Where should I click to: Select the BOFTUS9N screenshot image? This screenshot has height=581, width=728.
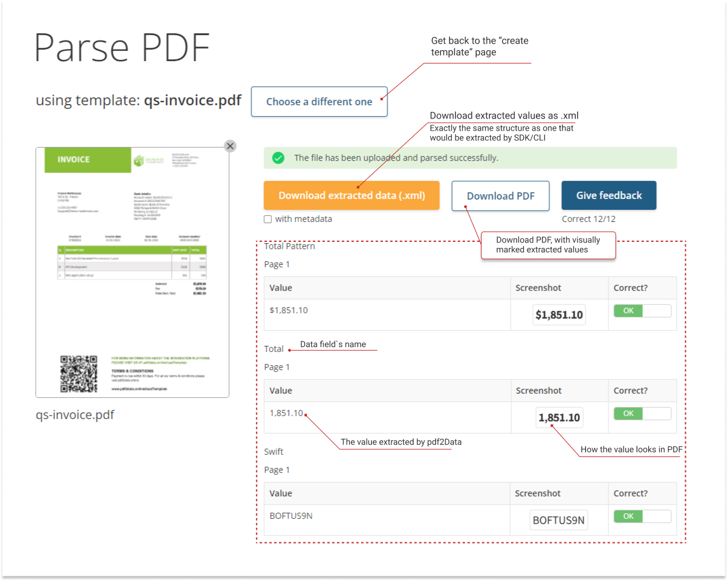pyautogui.click(x=559, y=521)
